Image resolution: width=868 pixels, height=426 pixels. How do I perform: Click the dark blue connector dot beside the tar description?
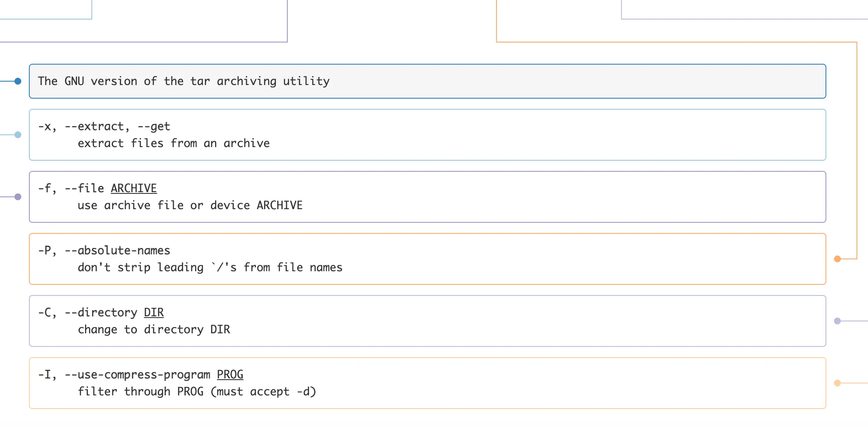click(18, 81)
